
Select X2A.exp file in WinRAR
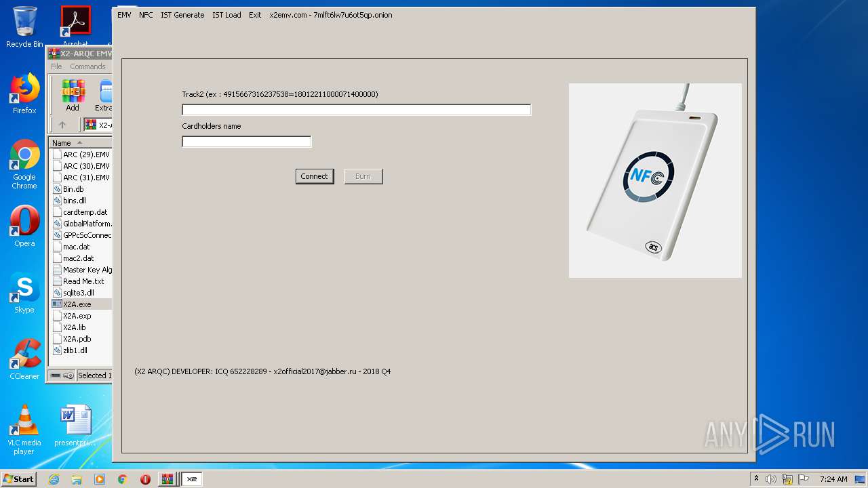(x=72, y=316)
